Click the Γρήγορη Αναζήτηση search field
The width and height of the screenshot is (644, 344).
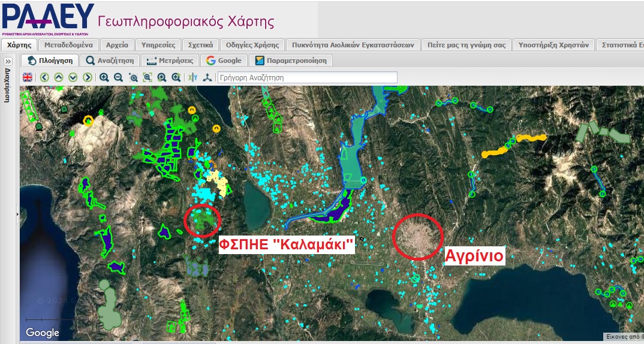coord(307,77)
